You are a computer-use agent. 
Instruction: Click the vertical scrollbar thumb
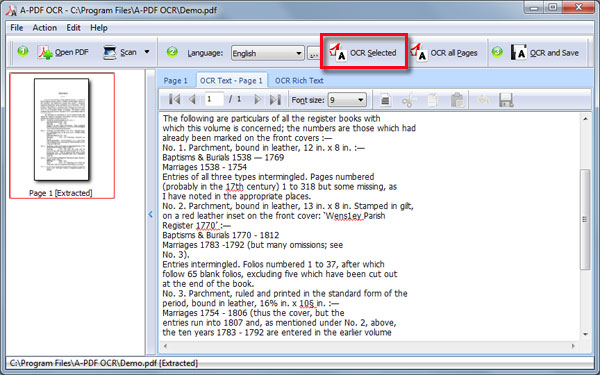click(585, 219)
